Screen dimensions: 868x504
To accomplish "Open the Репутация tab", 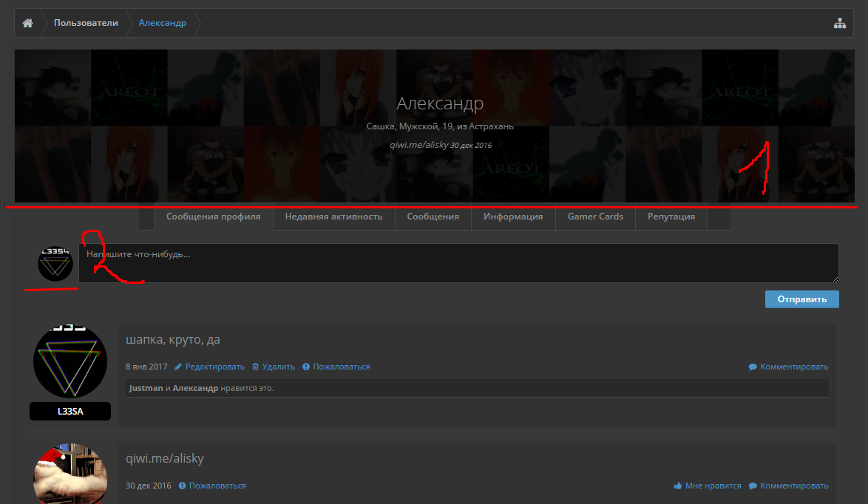I will click(671, 217).
